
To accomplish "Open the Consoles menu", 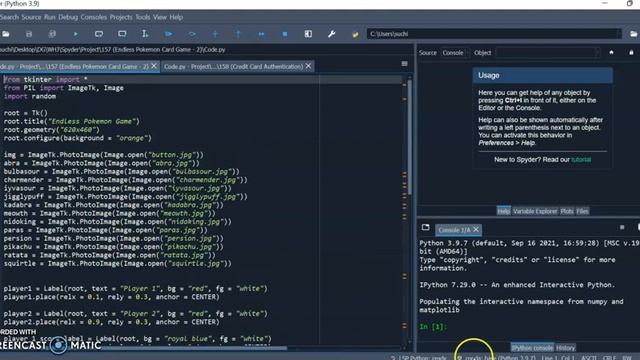I will [x=93, y=17].
